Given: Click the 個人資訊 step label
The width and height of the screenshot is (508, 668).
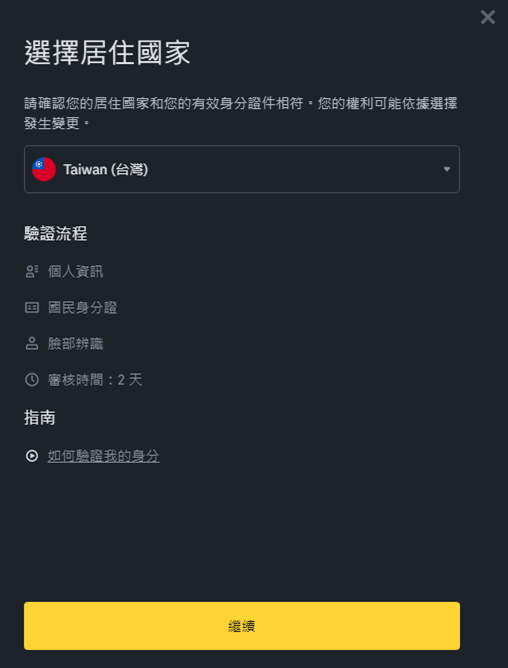Looking at the screenshot, I should click(x=75, y=271).
